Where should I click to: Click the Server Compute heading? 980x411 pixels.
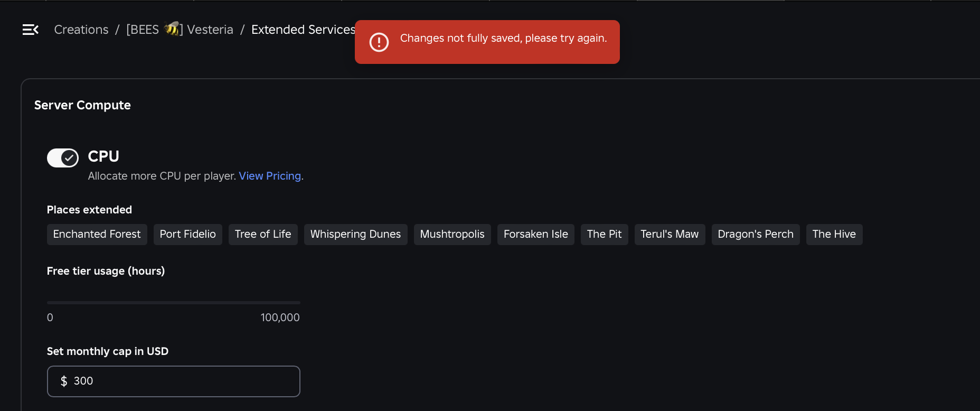[x=82, y=105]
